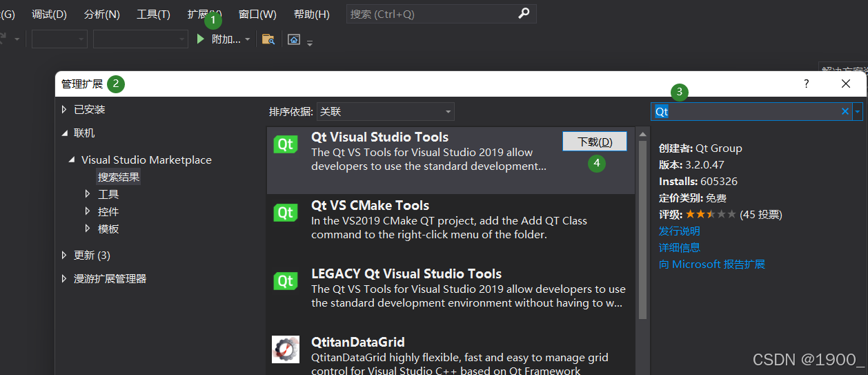Clear the Qt search text with X
This screenshot has width=868, height=375.
(845, 111)
